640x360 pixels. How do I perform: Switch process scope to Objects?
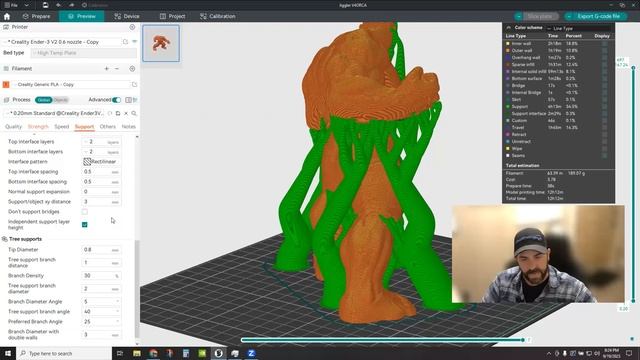click(61, 100)
